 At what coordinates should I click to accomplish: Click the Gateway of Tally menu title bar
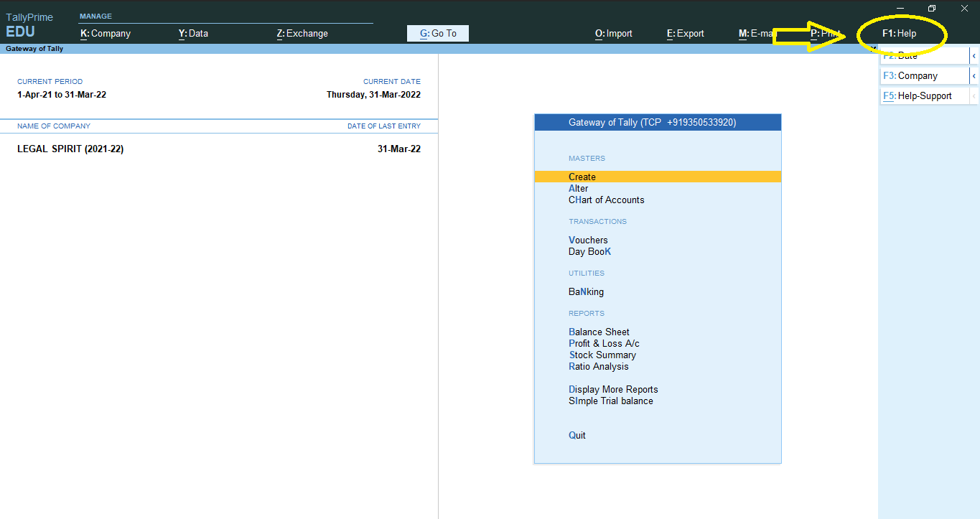coord(658,123)
